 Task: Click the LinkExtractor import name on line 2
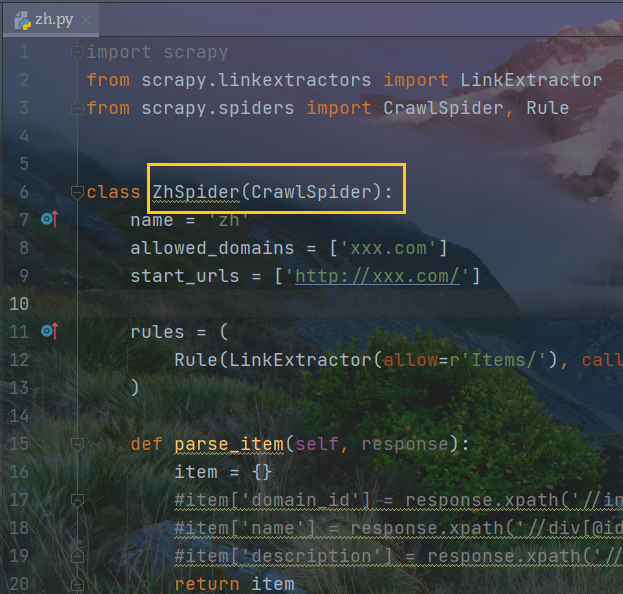tap(531, 80)
